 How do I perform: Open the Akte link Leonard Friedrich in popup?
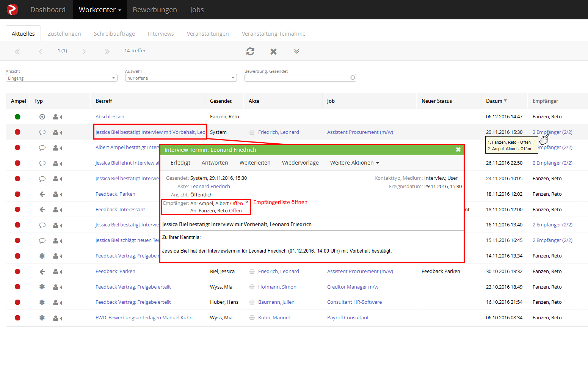coord(210,187)
